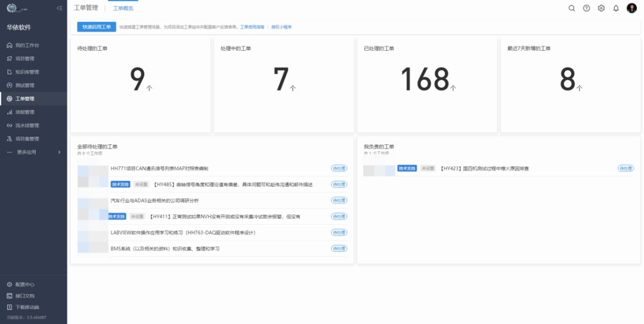Open the 授权小程序 link
644x324 pixels.
pos(281,27)
